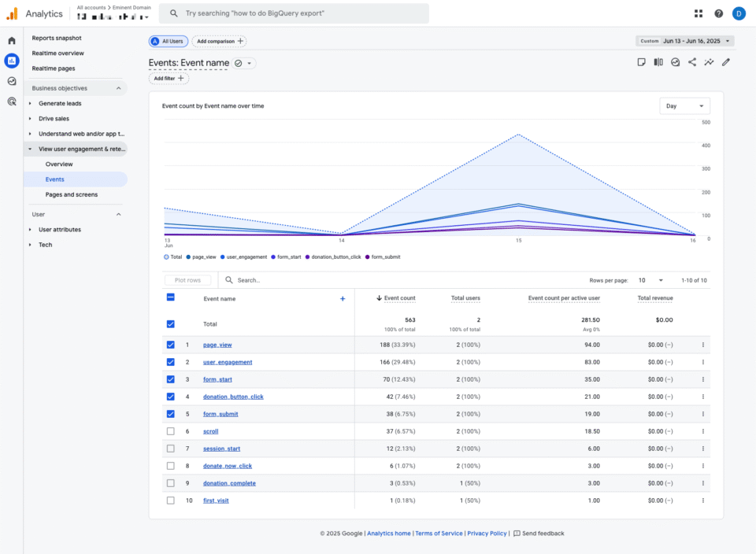Open the property selector dropdown
756x554 pixels.
[x=113, y=17]
